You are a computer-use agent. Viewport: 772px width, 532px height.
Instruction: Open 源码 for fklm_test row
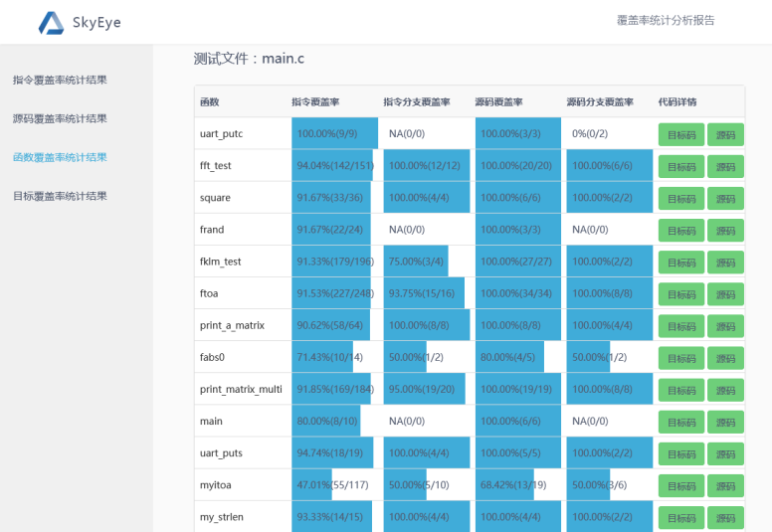[x=725, y=263]
